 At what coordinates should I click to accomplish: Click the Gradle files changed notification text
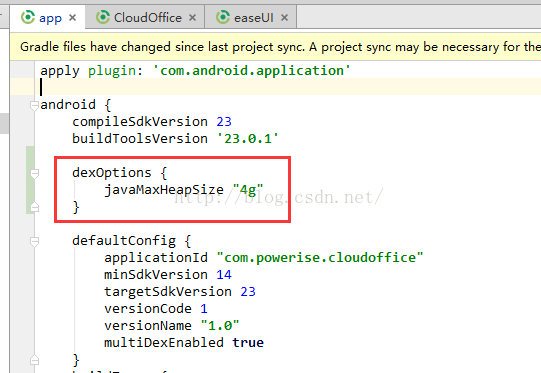tap(280, 47)
